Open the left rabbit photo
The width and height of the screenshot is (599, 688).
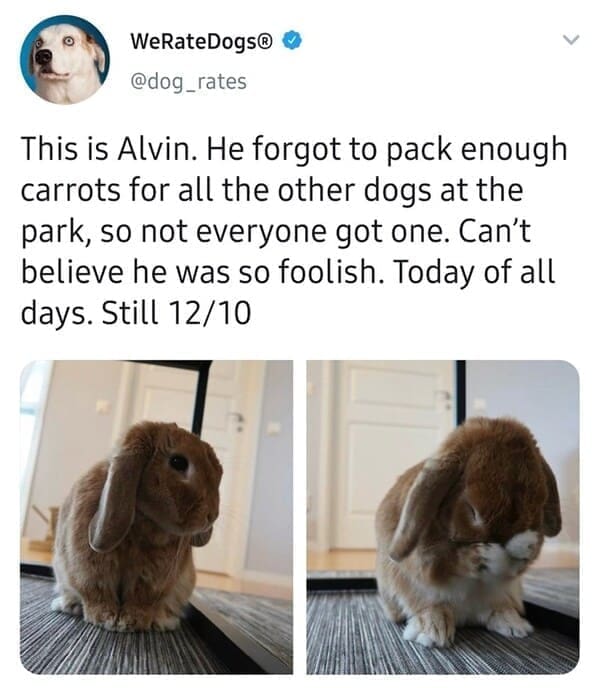pos(157,517)
